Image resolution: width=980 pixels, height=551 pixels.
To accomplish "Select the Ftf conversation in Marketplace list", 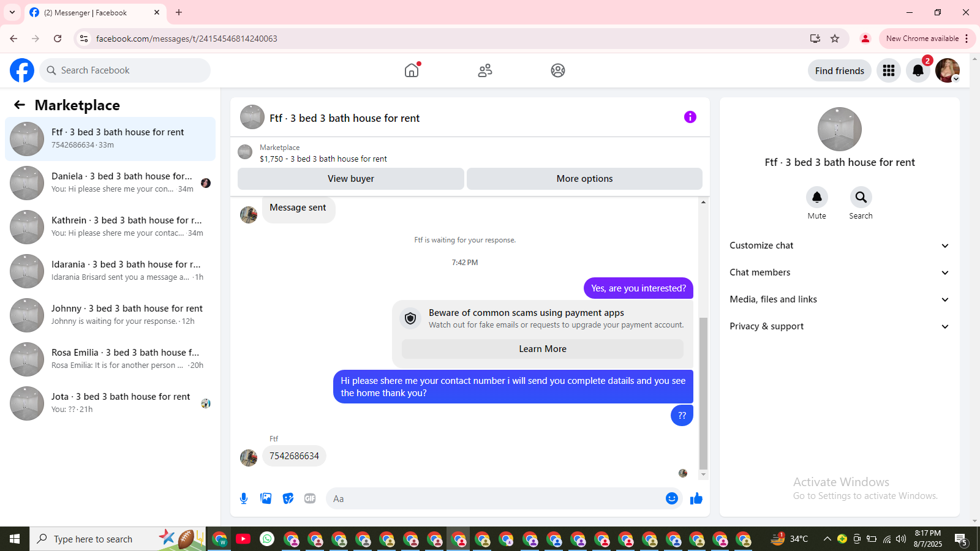I will click(x=110, y=138).
